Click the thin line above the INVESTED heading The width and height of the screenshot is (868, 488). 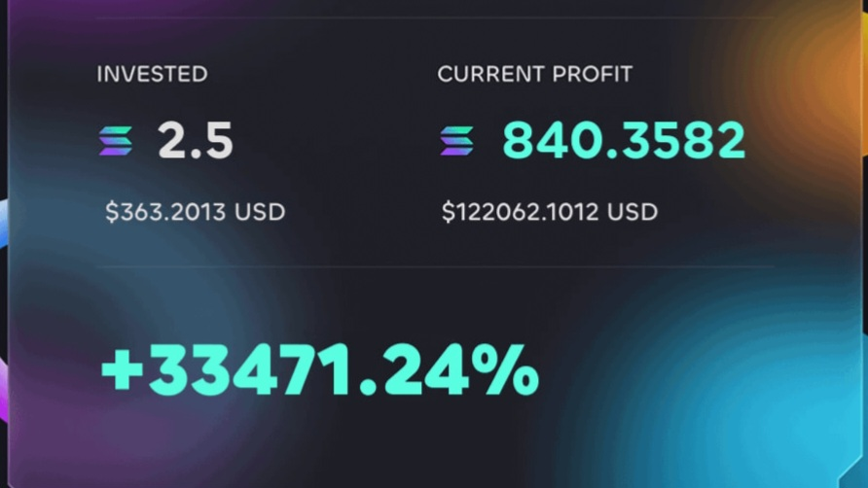(x=436, y=17)
